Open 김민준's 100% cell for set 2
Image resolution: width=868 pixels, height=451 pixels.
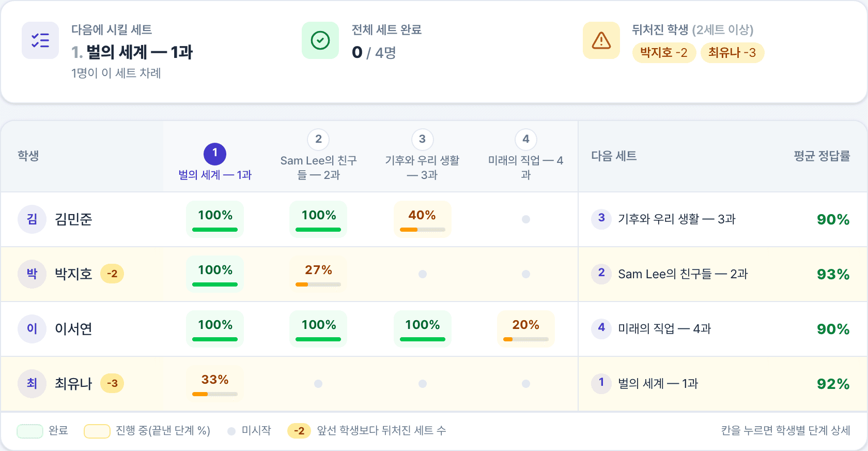(319, 219)
